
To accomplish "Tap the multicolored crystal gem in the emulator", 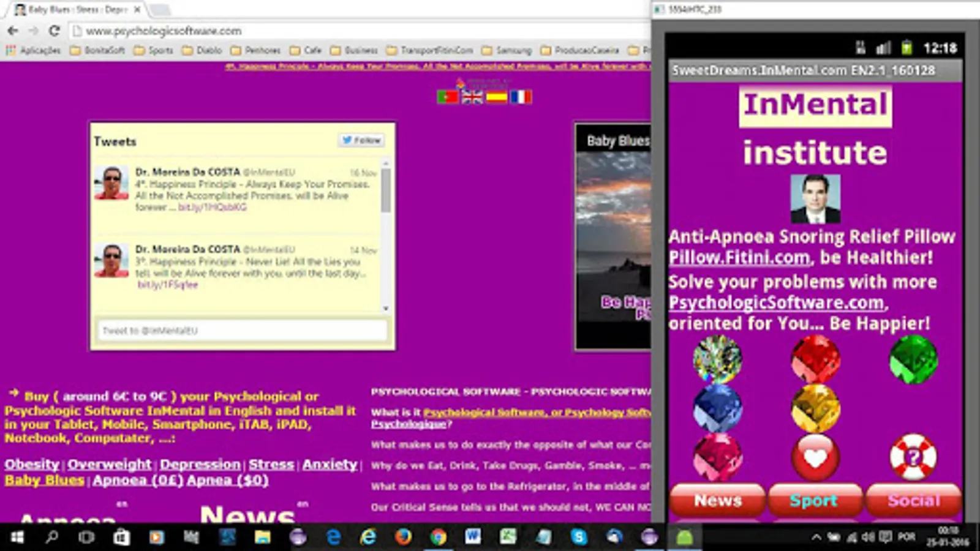I will 717,359.
